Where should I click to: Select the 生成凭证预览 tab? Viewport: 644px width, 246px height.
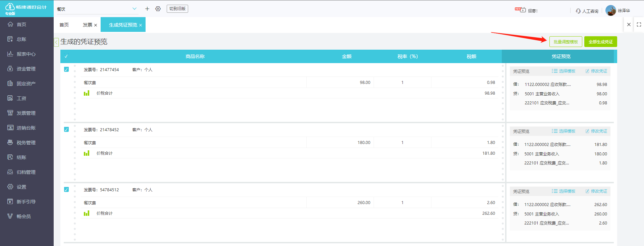[x=123, y=25]
